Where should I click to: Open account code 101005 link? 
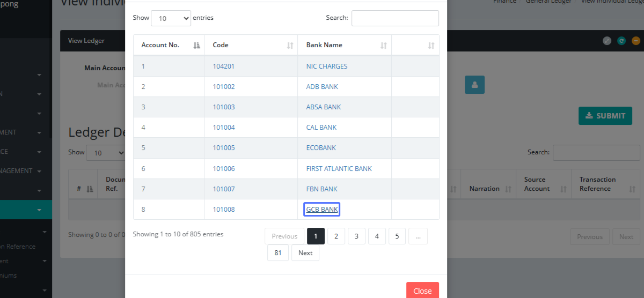coord(224,148)
